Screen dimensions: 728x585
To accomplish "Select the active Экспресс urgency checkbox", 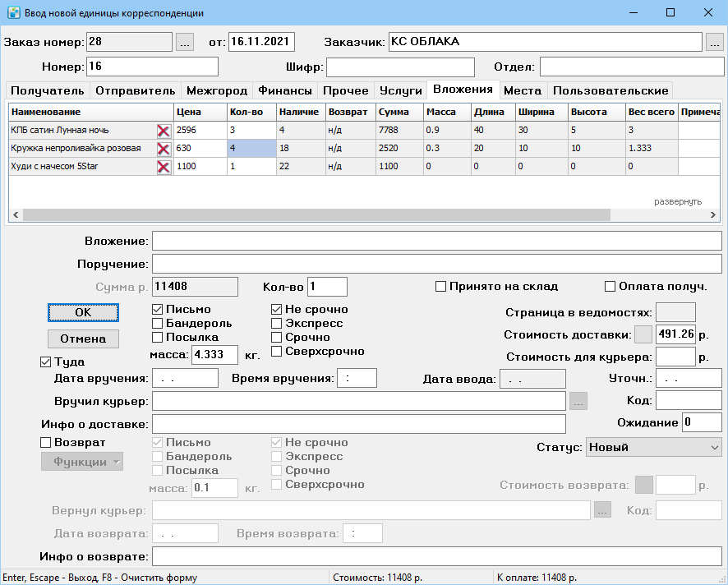I will coord(276,323).
